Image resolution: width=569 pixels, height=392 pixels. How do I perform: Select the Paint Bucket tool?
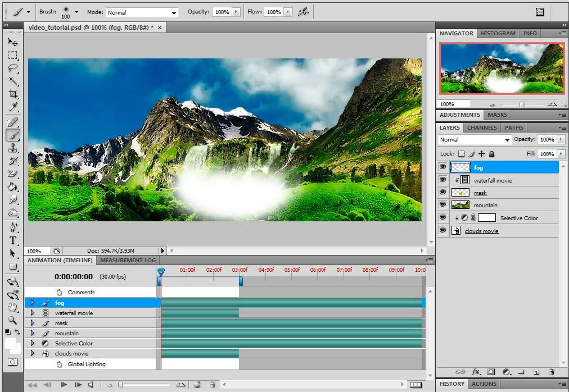pyautogui.click(x=13, y=187)
